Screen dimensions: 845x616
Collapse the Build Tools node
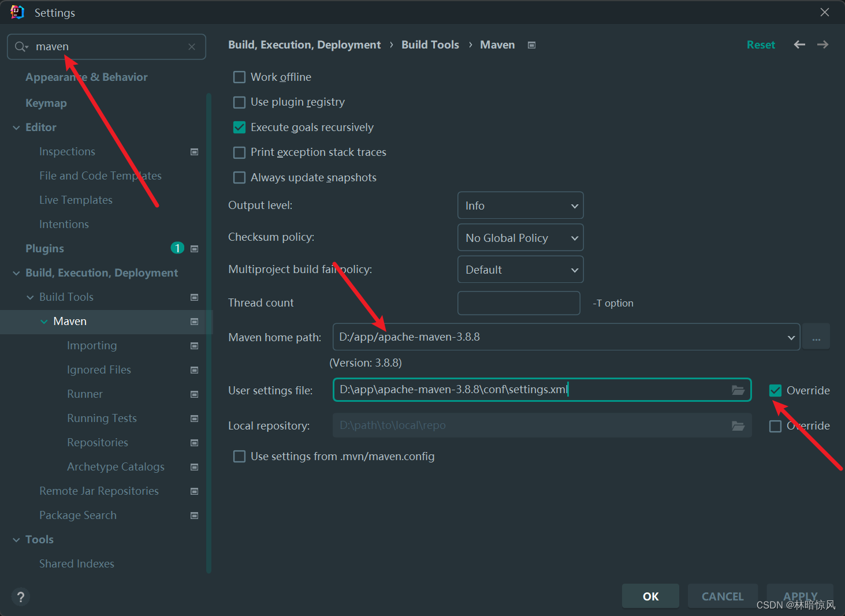(30, 297)
